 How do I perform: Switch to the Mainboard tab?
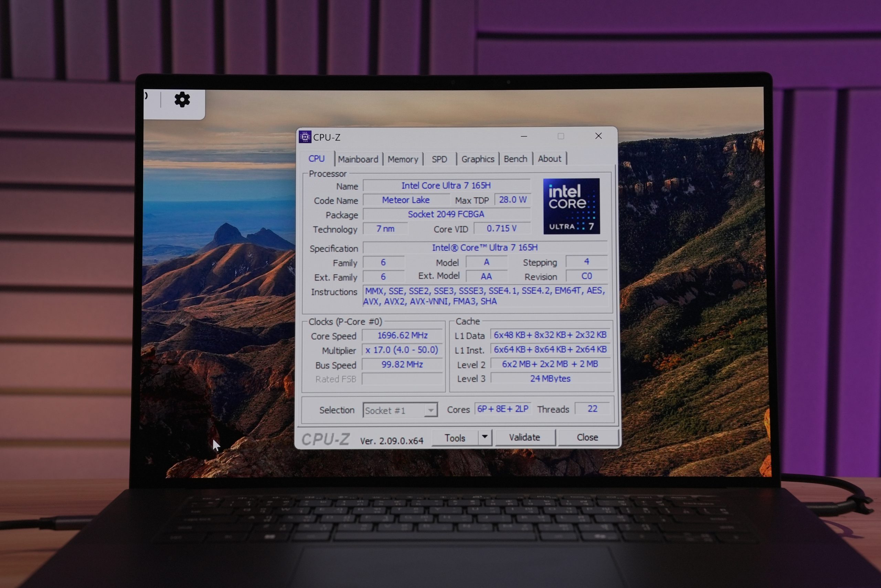pyautogui.click(x=358, y=159)
